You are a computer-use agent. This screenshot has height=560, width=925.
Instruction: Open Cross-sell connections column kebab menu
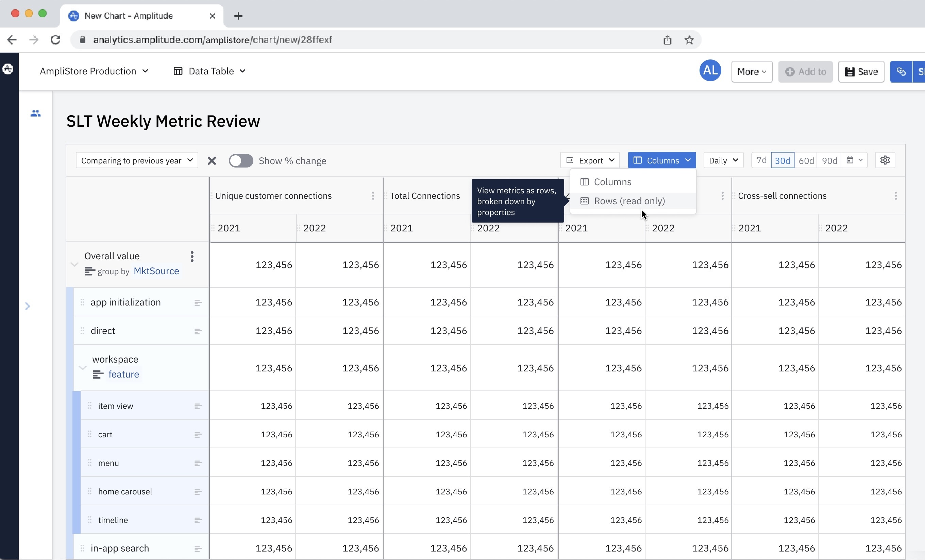coord(896,196)
